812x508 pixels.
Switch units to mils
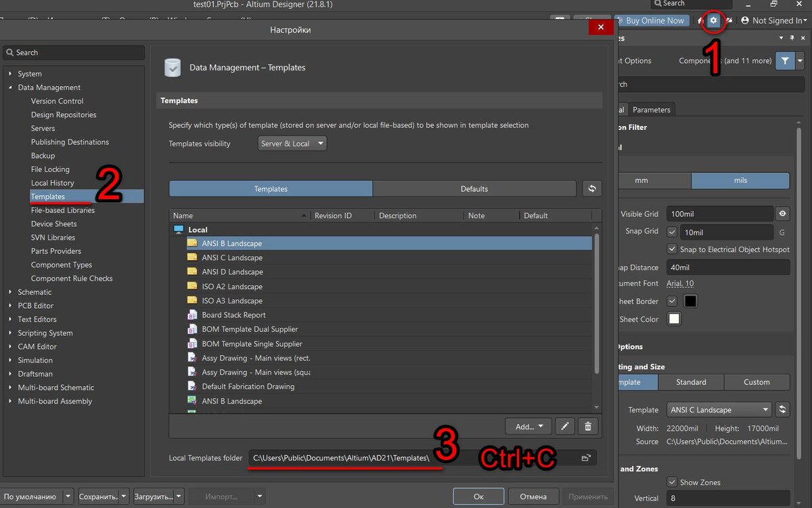740,181
